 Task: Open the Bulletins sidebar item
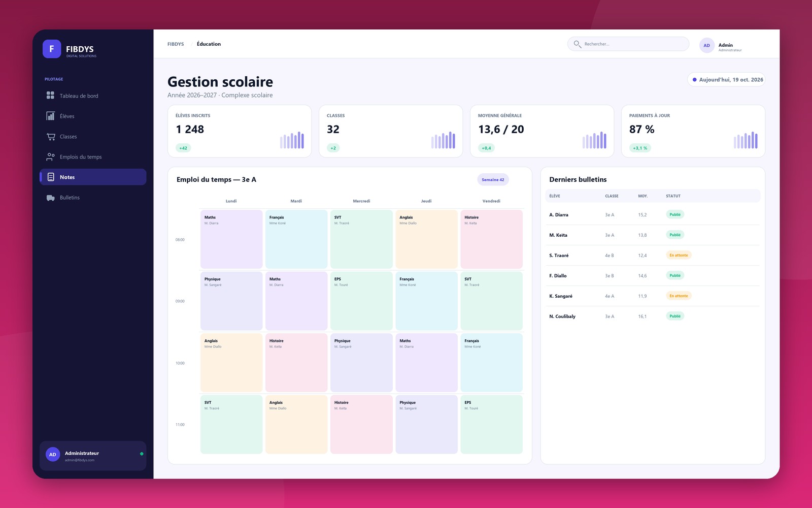coord(93,197)
